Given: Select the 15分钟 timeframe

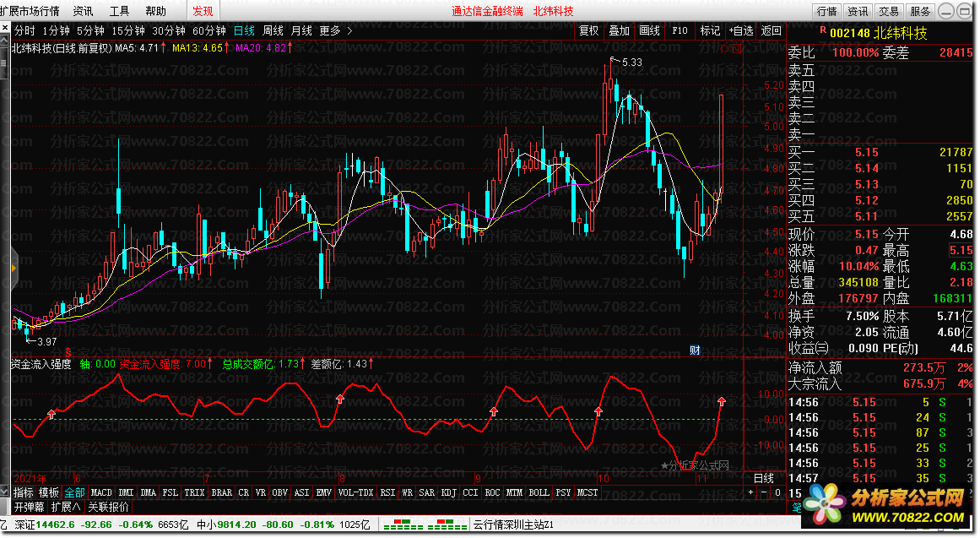Looking at the screenshot, I should pos(128,30).
